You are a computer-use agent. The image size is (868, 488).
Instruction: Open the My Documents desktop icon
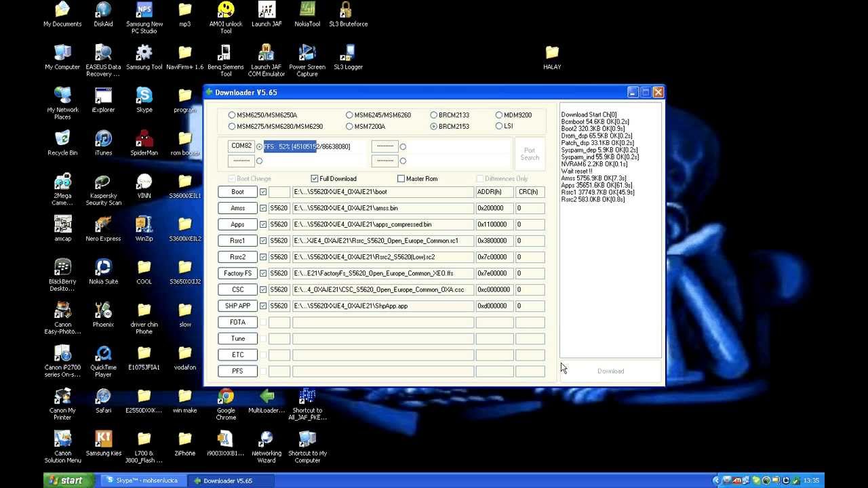[x=62, y=15]
